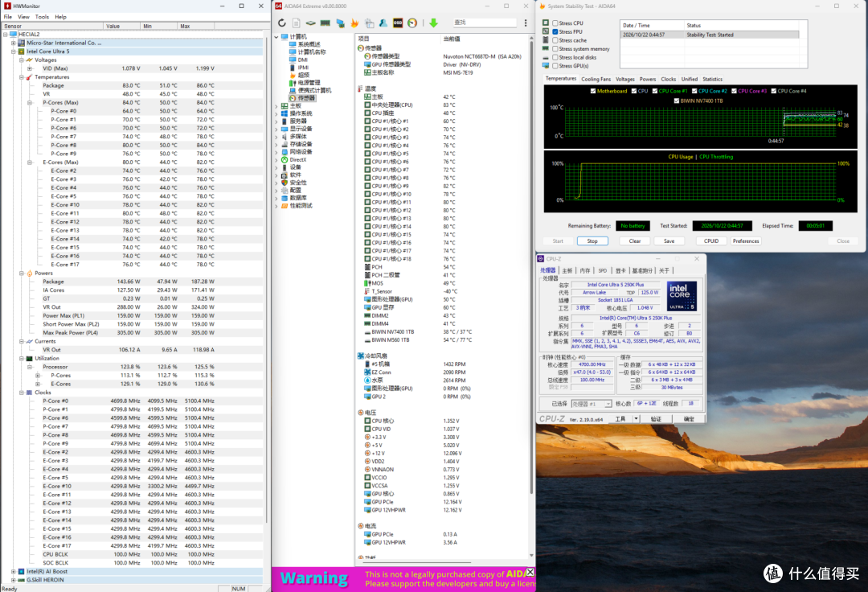868x592 pixels.
Task: Click the network monitor toolbar icon in AIDA64
Action: [x=340, y=23]
